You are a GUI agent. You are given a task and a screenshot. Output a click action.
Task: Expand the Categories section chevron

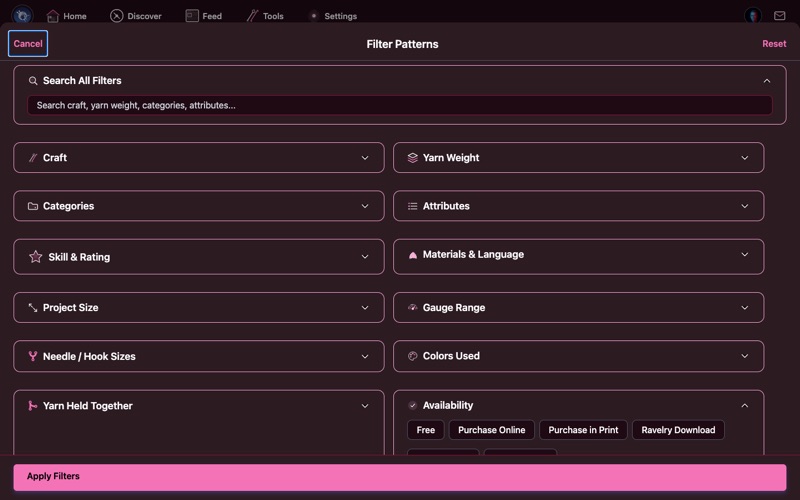(365, 206)
